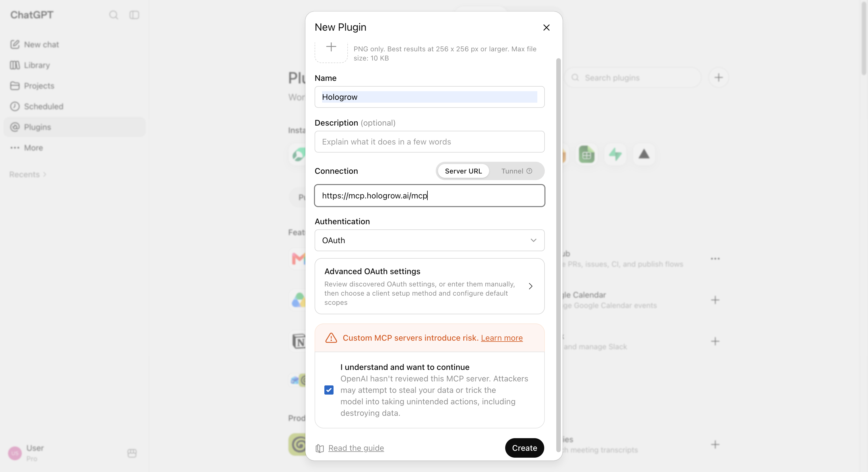Select the Server URL connection tab
Viewport: 868px width, 472px height.
coord(463,171)
